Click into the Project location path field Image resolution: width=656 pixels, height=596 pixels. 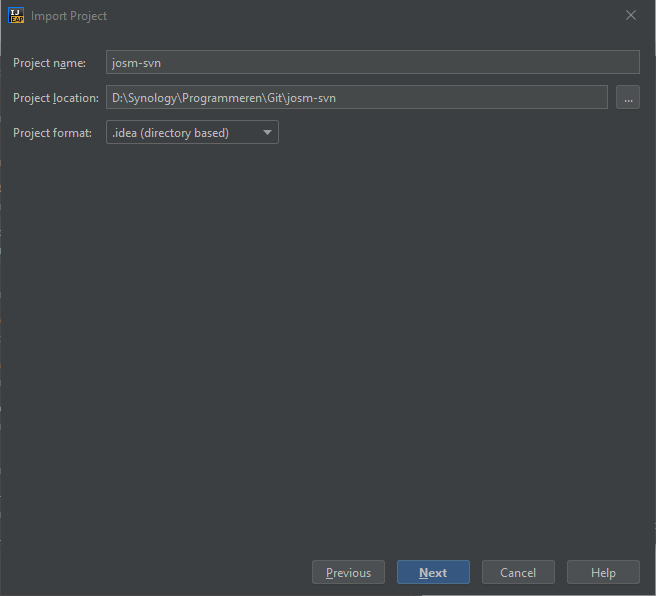(x=450, y=98)
